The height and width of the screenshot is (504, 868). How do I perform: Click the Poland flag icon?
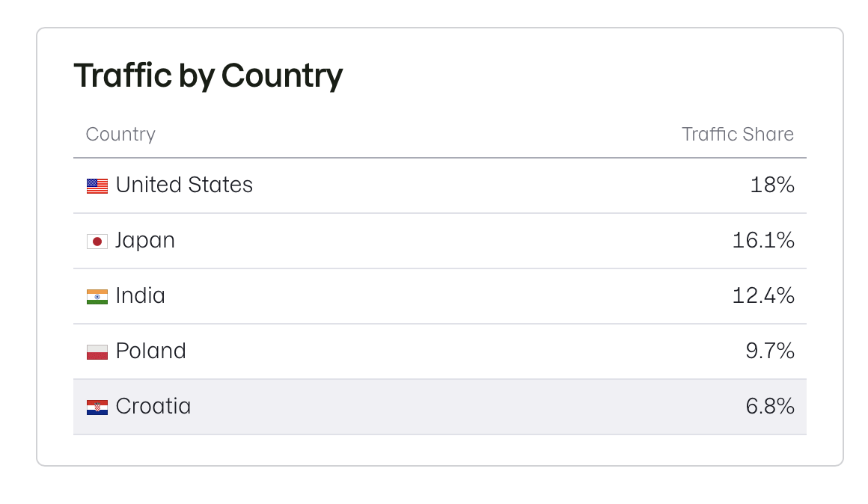(x=97, y=351)
